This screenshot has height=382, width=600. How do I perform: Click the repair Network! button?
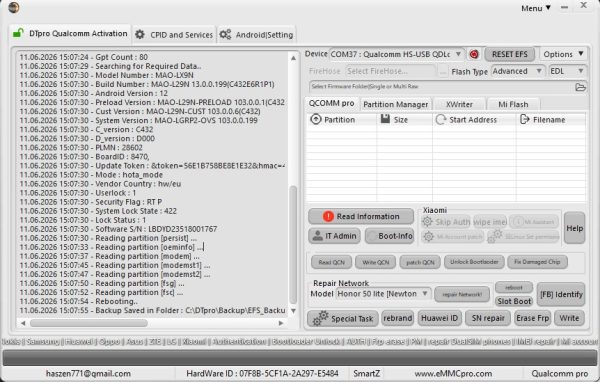coord(462,294)
